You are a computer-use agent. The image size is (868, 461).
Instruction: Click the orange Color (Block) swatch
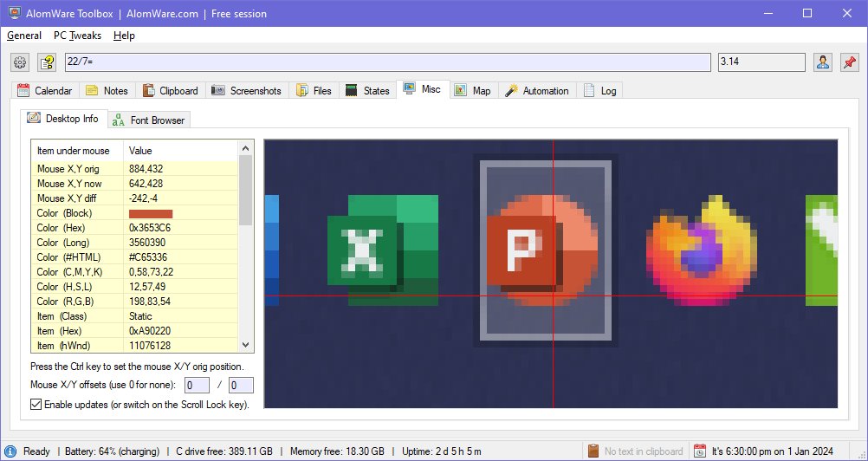pos(151,213)
